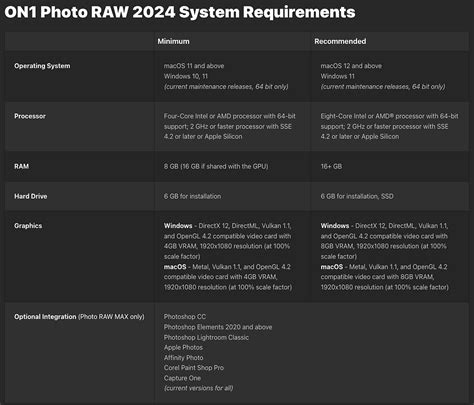Select 'macOS 11 and above' text

tap(194, 66)
